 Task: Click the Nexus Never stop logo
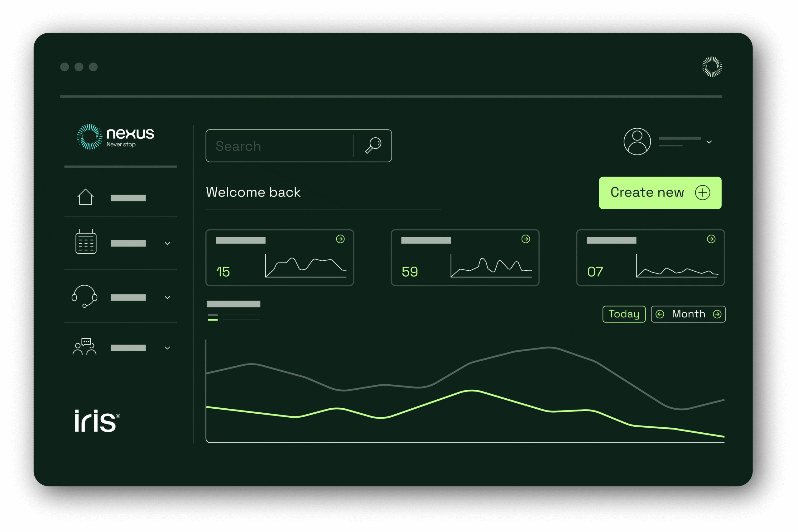(x=115, y=137)
